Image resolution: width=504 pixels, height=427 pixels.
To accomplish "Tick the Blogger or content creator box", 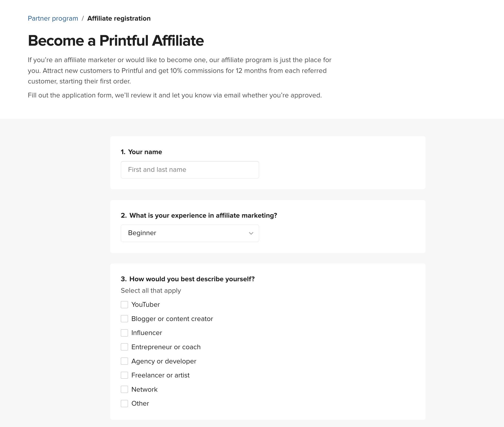I will tap(124, 319).
